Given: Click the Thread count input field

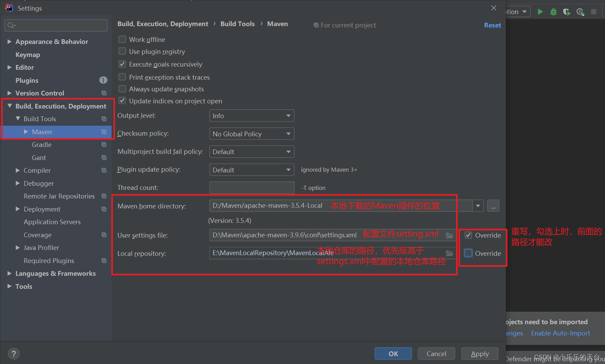Looking at the screenshot, I should coord(252,187).
